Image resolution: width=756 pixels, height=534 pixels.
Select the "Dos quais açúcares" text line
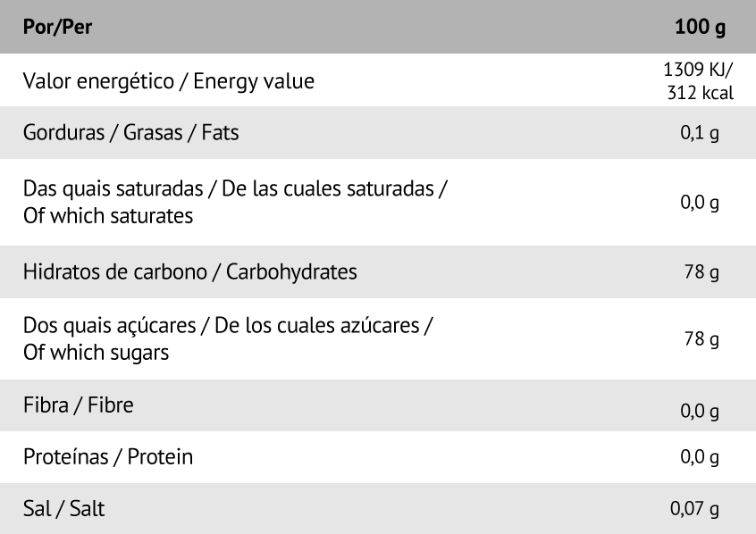[x=228, y=327]
